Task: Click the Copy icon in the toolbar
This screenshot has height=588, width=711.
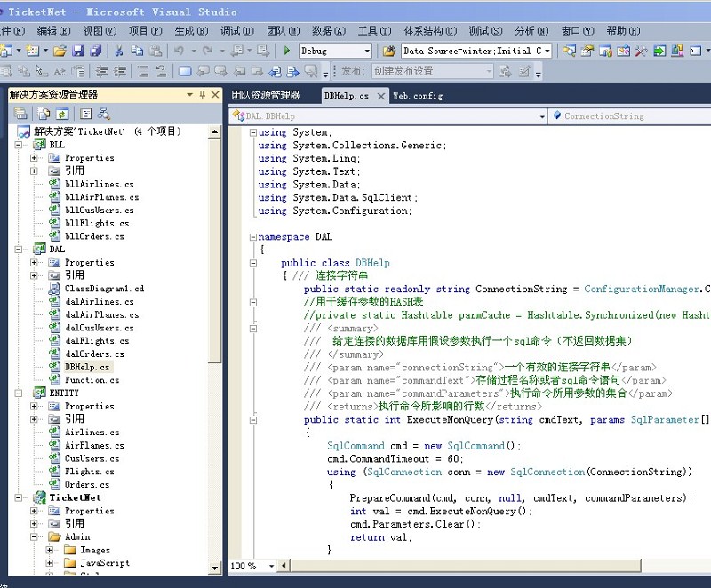Action: (137, 51)
